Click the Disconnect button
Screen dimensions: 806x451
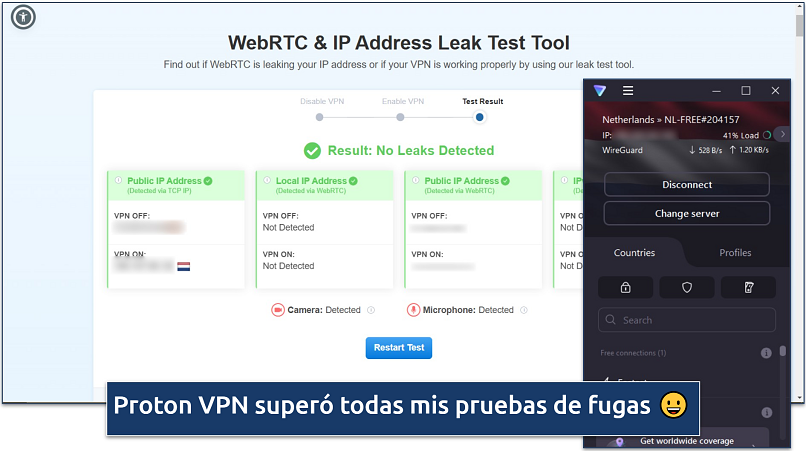pos(687,185)
